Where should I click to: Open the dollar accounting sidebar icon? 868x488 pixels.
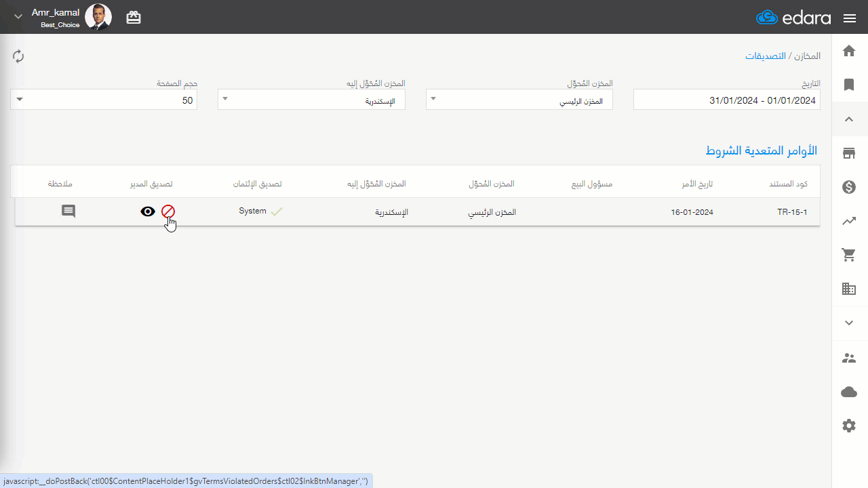click(x=849, y=187)
